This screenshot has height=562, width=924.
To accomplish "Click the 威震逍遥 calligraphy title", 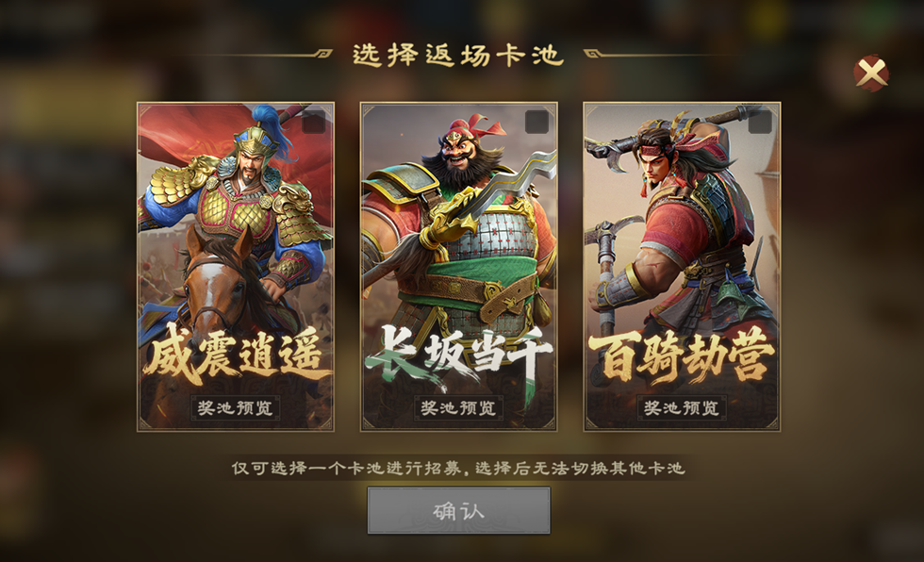I will pyautogui.click(x=235, y=356).
